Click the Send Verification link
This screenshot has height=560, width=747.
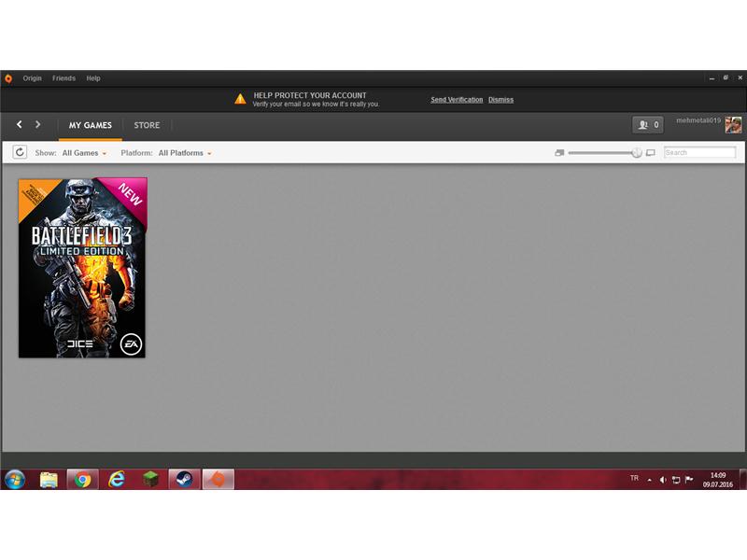[457, 100]
